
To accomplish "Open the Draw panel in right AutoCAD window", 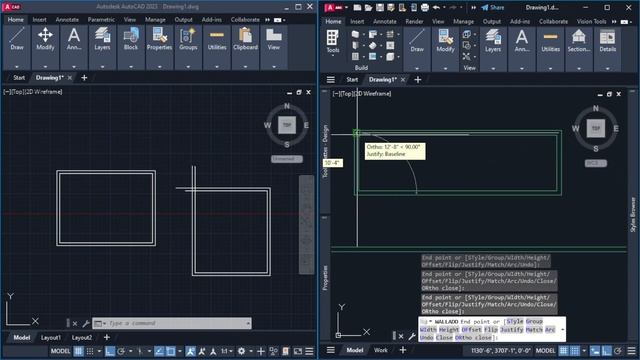I will [x=417, y=41].
